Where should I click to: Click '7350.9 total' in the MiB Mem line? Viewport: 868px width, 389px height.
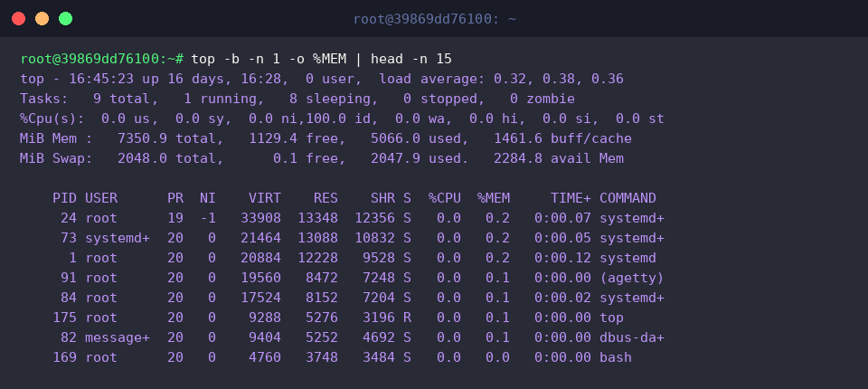[166, 138]
